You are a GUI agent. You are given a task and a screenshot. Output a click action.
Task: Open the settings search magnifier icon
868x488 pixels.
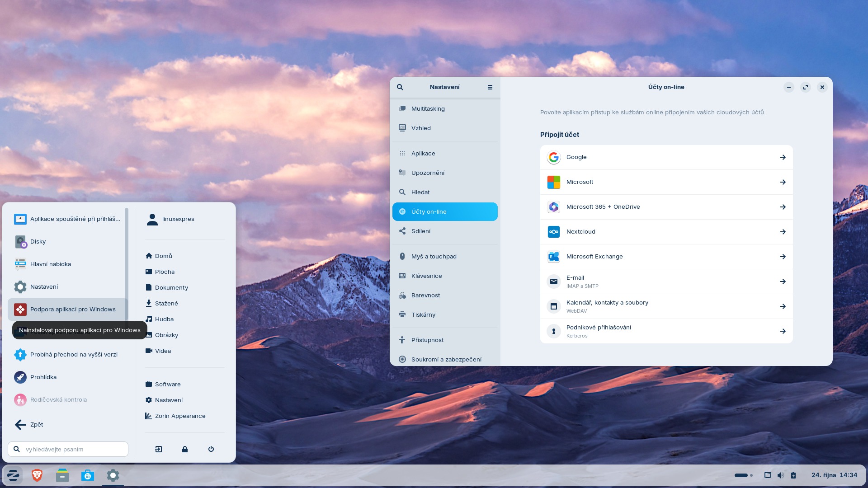pos(400,87)
